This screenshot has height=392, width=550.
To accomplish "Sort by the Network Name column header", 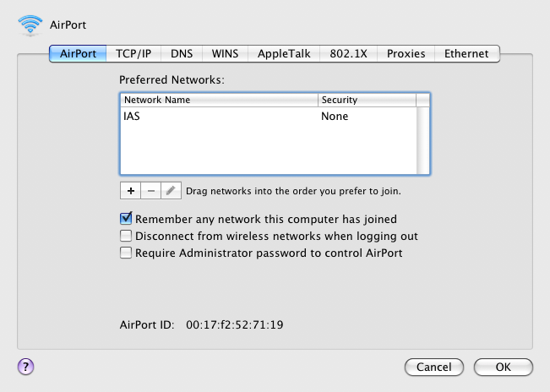I will (219, 100).
